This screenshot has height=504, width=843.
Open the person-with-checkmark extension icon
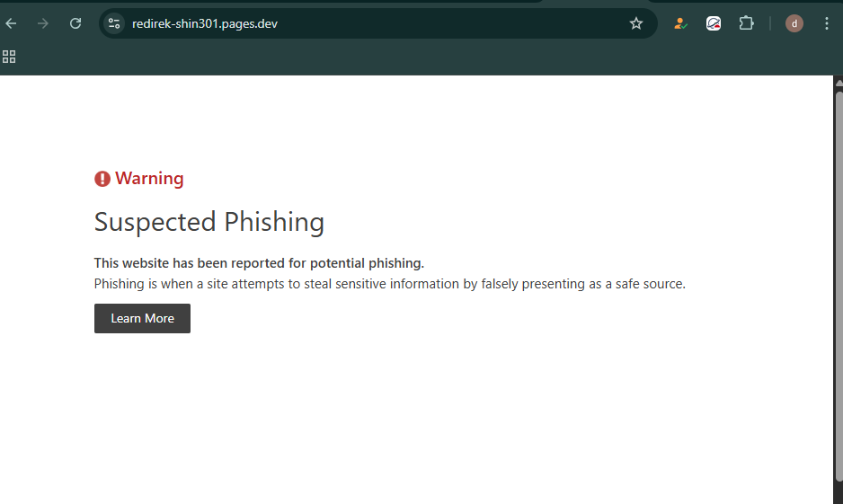[x=680, y=23]
